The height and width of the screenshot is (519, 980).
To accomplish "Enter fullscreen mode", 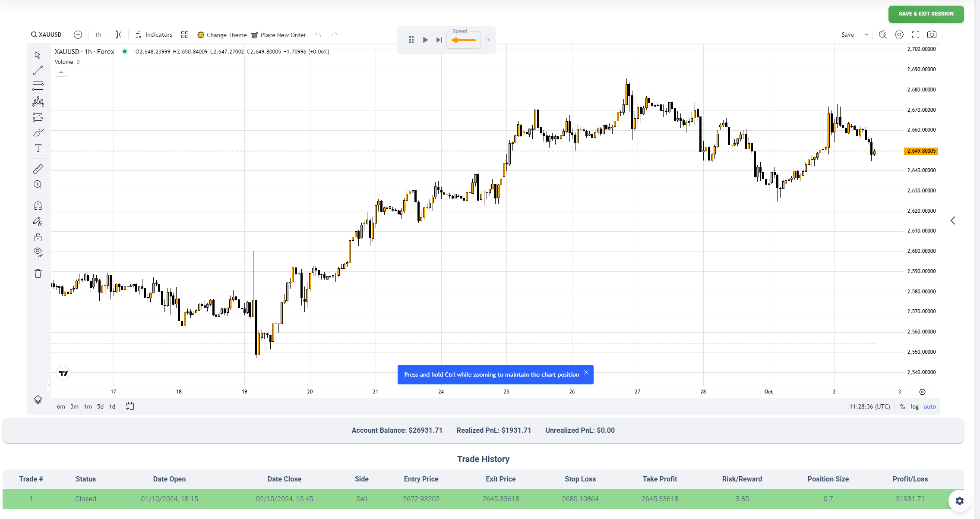I will (x=915, y=35).
